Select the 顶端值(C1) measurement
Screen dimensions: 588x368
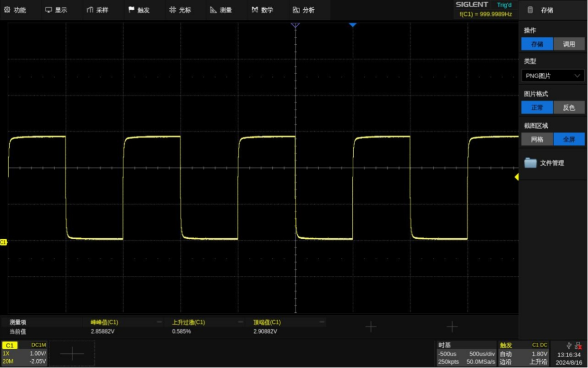pyautogui.click(x=267, y=322)
